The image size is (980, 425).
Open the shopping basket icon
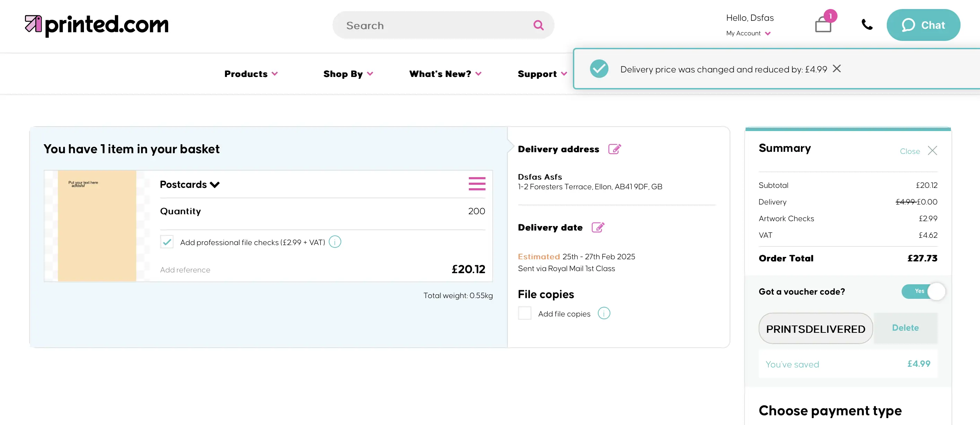click(823, 25)
